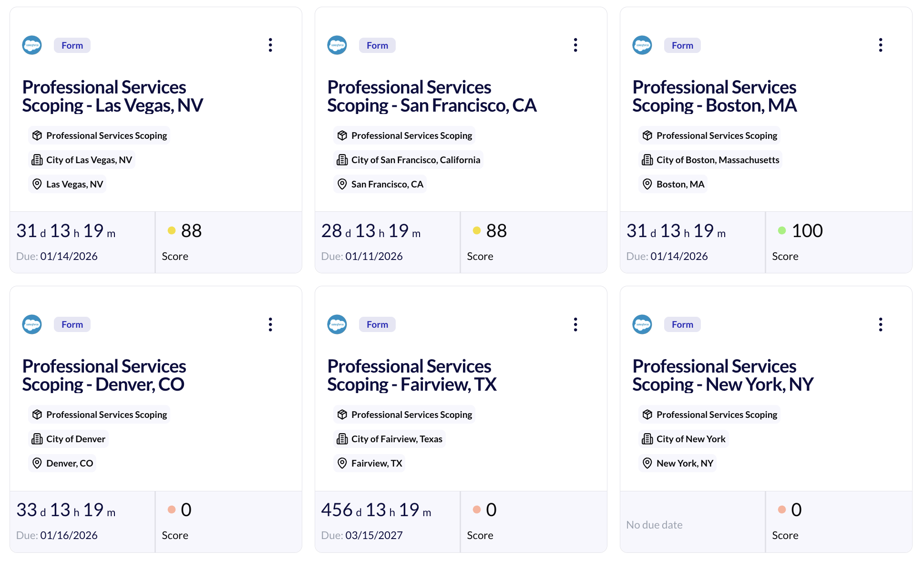The image size is (924, 561).
Task: Click the package icon on the San Francisco card
Action: (342, 135)
